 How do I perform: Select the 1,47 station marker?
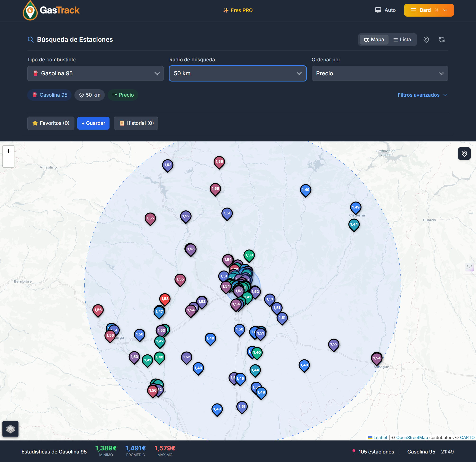pyautogui.click(x=159, y=312)
